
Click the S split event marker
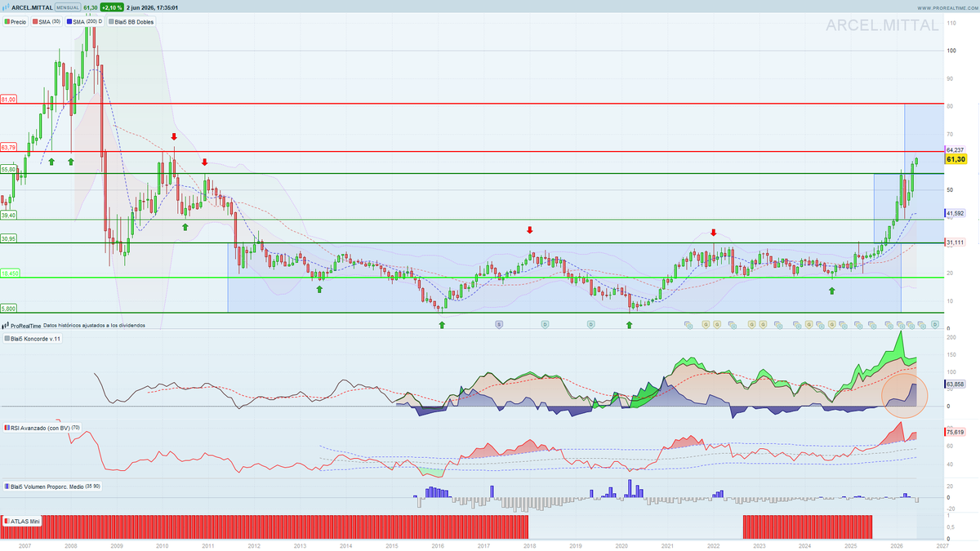click(499, 325)
